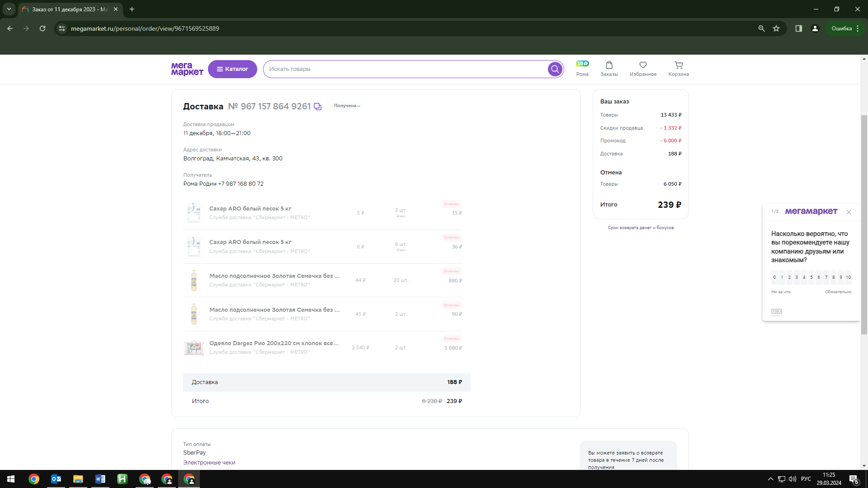Open the taskbar clock showing 11:25

point(829,479)
